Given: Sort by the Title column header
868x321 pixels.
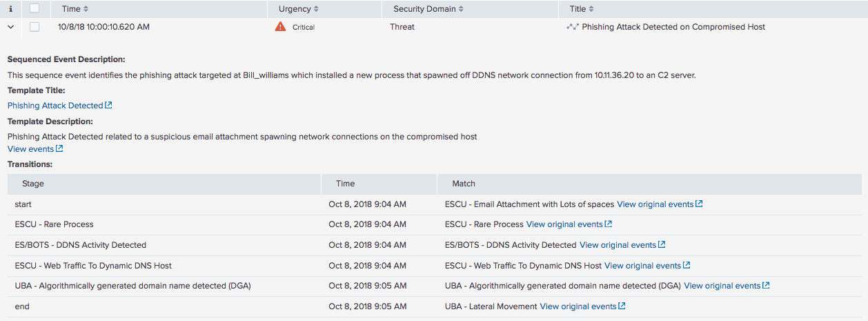Looking at the screenshot, I should pos(582,9).
